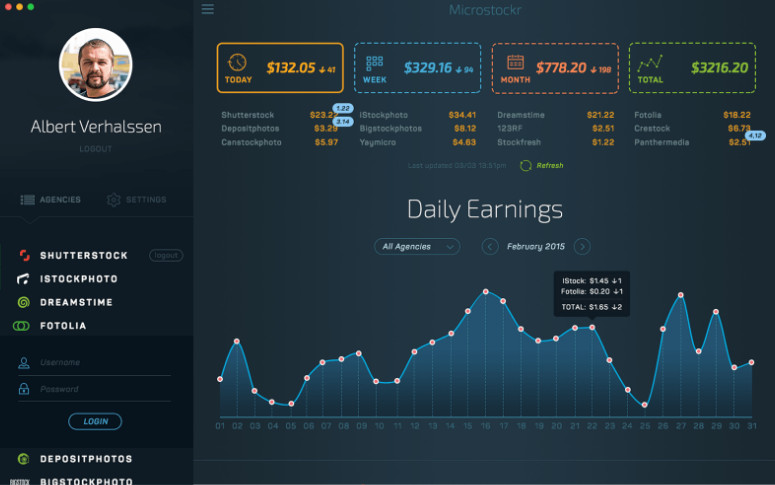Click the Canstockphoto $5.97 row
Screen dimensions: 775x485
pos(280,142)
